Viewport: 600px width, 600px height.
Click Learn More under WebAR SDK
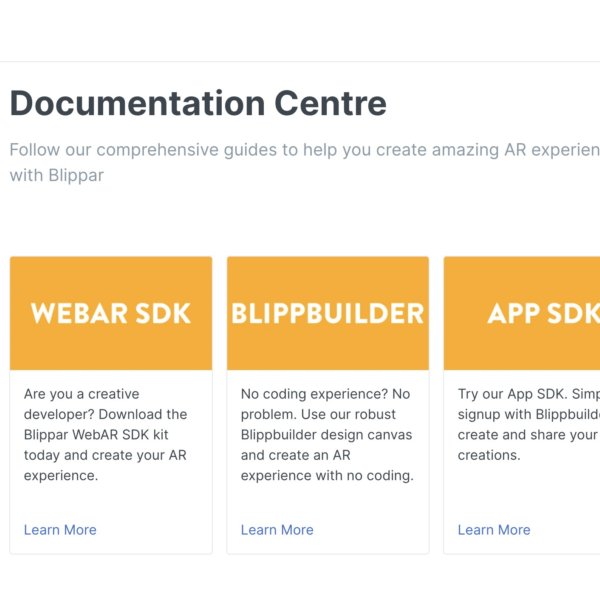coord(60,530)
